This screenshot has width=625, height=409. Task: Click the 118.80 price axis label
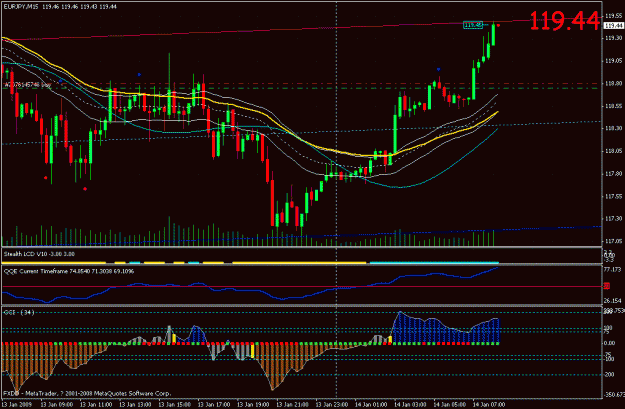pyautogui.click(x=614, y=83)
